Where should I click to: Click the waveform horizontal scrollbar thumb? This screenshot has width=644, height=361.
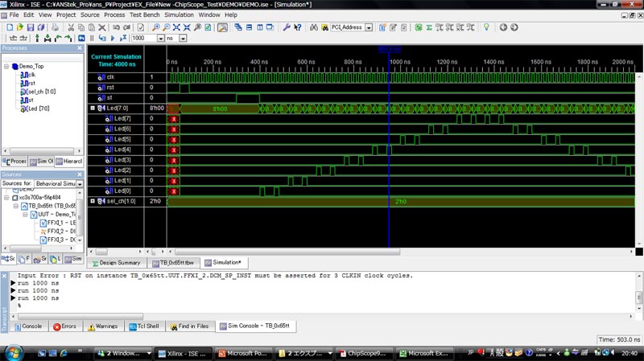(287, 252)
